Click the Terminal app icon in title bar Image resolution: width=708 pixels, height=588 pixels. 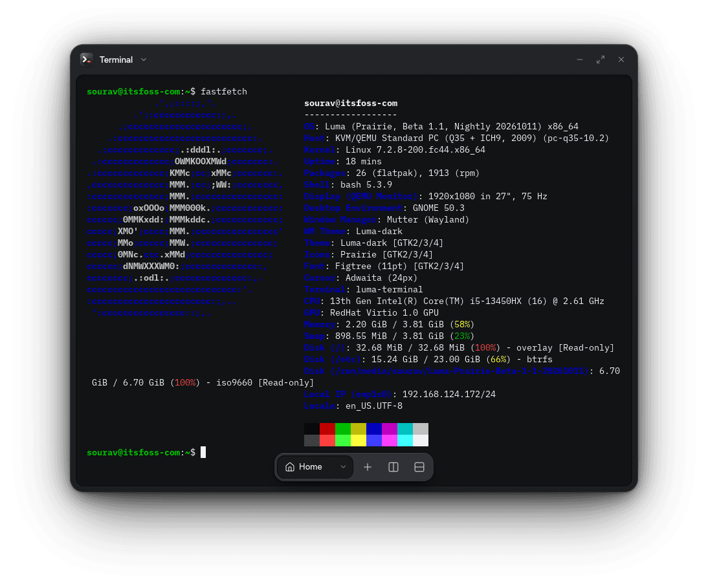click(x=86, y=60)
